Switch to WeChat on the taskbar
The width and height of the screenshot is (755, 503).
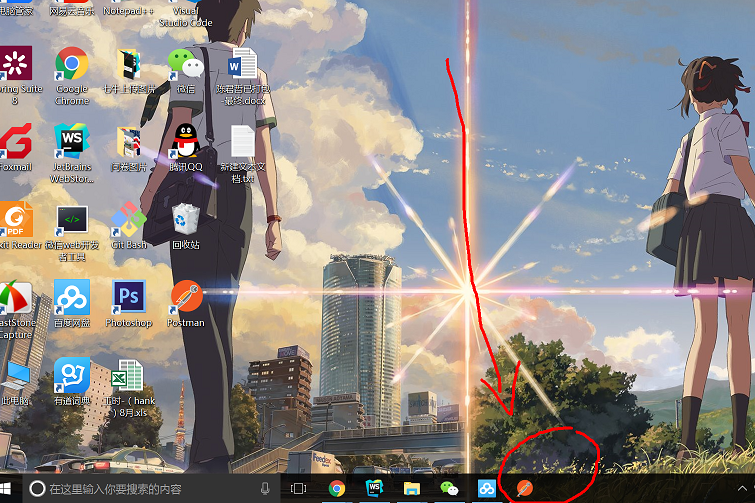449,489
